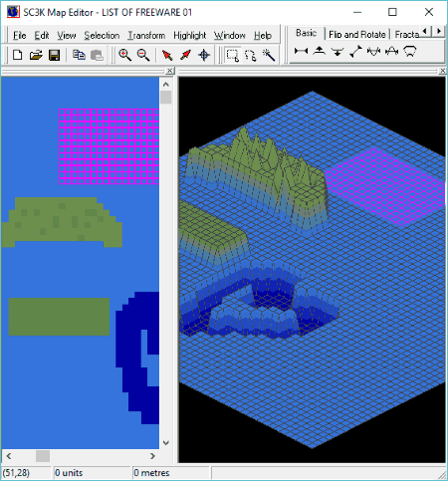
Task: Click the New map icon
Action: [x=17, y=55]
